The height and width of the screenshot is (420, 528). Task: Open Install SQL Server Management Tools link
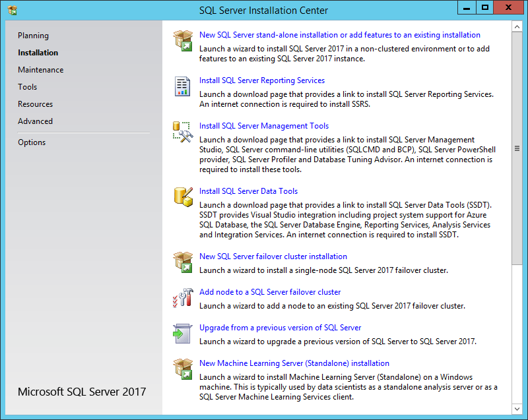click(x=264, y=126)
